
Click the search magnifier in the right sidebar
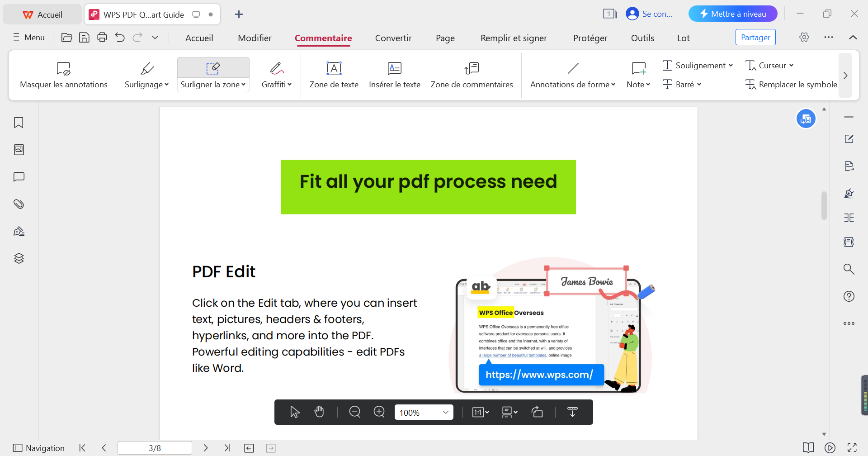(x=849, y=269)
